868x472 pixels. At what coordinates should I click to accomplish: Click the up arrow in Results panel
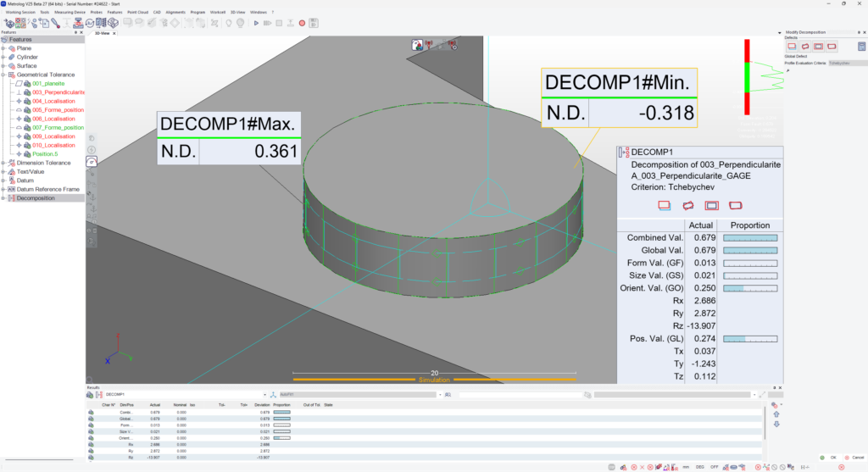(x=776, y=414)
